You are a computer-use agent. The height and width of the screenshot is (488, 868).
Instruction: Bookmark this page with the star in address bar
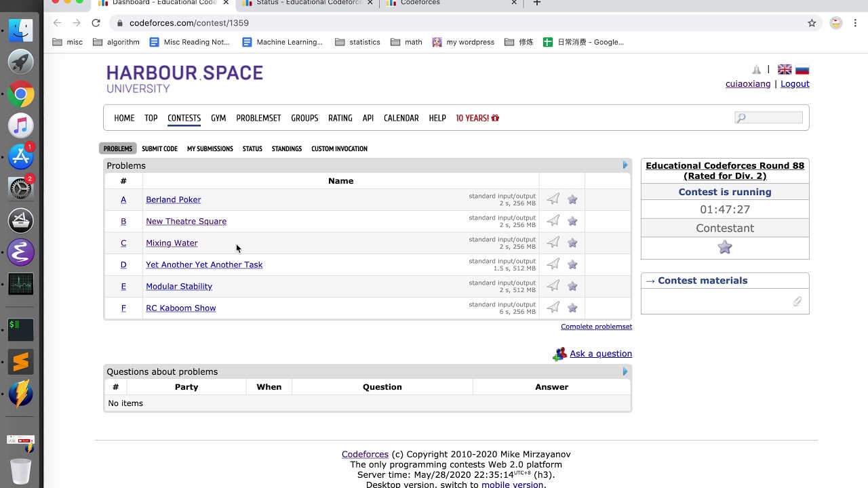click(x=812, y=23)
